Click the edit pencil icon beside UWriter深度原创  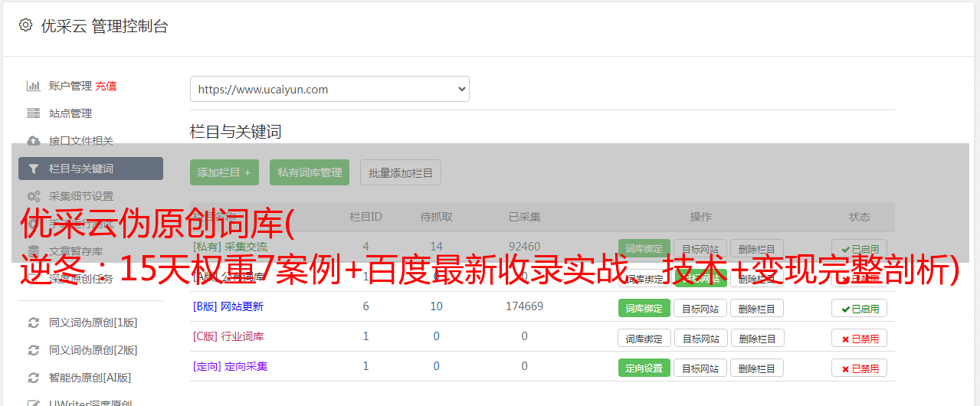click(x=34, y=403)
